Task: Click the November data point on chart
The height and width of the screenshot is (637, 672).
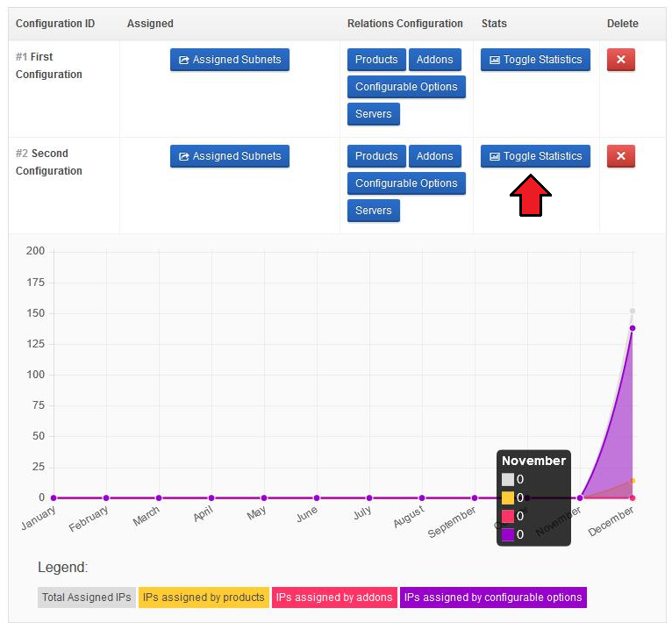Action: coord(580,497)
